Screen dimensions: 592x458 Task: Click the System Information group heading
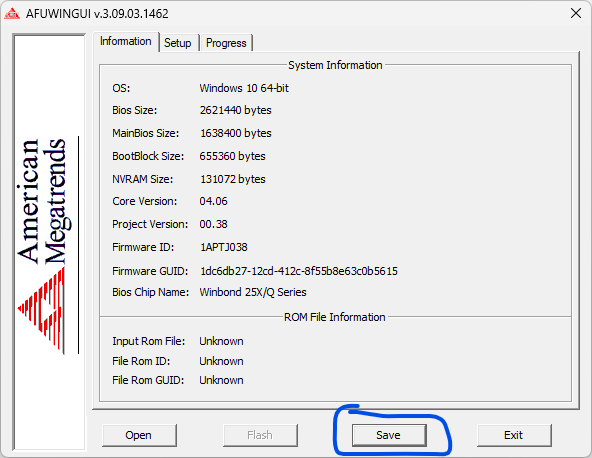point(335,65)
